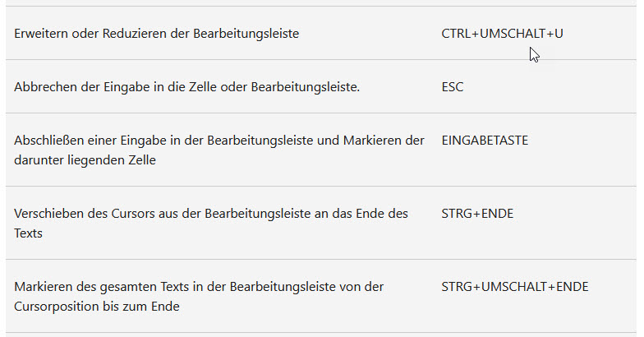Click the EINGABETASTE shortcut text
644x337 pixels.
click(485, 141)
